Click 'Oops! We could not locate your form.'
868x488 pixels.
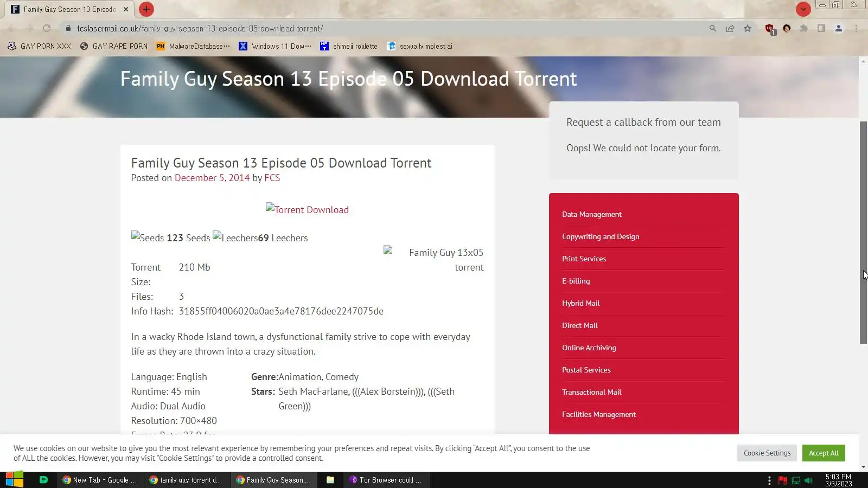[x=643, y=148]
